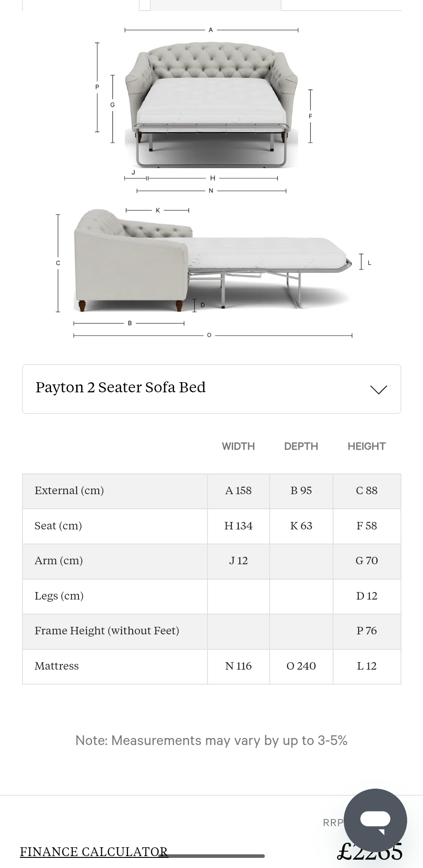Click the dimension line labeled C

[x=58, y=263]
